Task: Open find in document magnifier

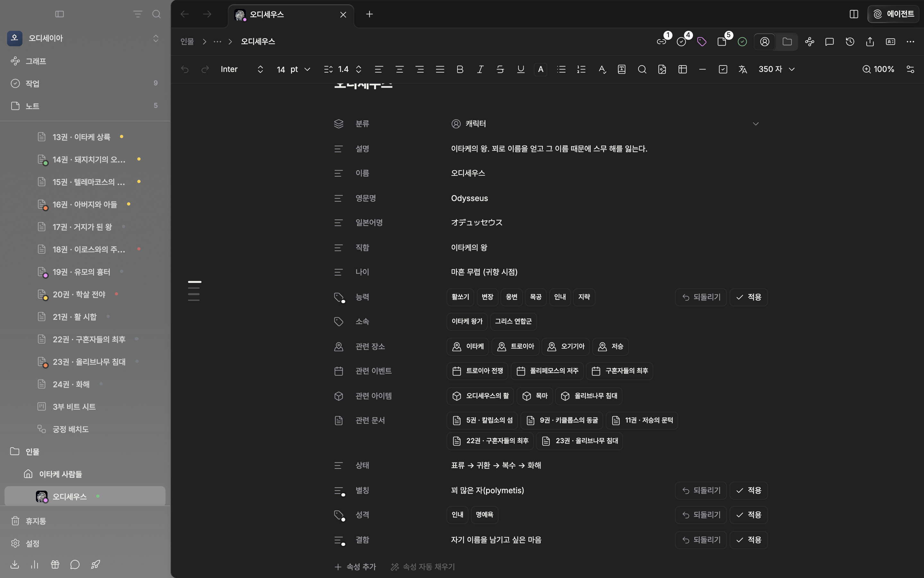Action: tap(642, 69)
